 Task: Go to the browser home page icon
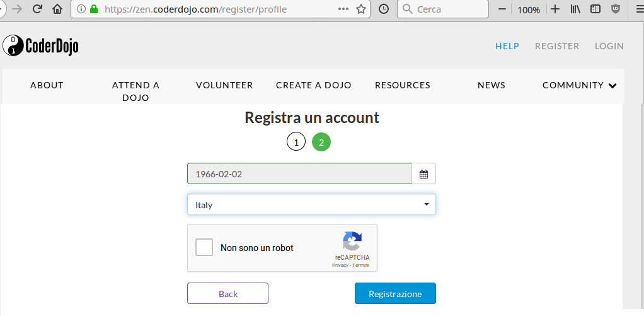57,9
